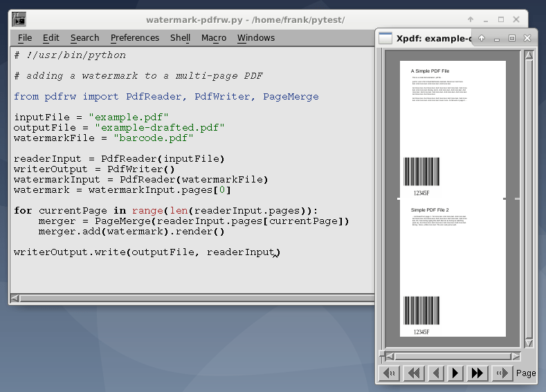546x392 pixels.
Task: Go to previous page in Xpdf
Action: pyautogui.click(x=436, y=373)
